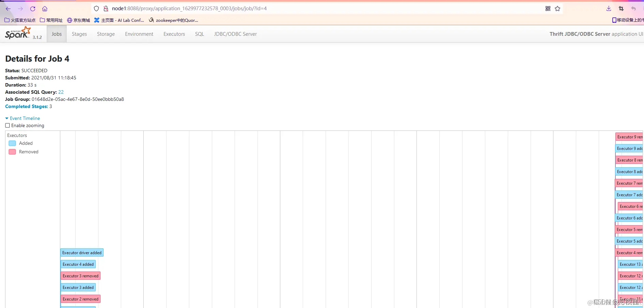This screenshot has width=644, height=308.
Task: Open the JDBC/ODBC Server tab
Action: point(235,34)
